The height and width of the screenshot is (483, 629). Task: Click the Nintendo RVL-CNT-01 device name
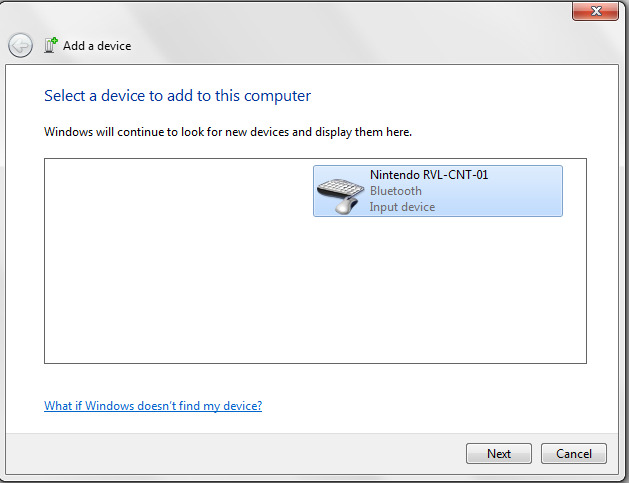pyautogui.click(x=429, y=175)
